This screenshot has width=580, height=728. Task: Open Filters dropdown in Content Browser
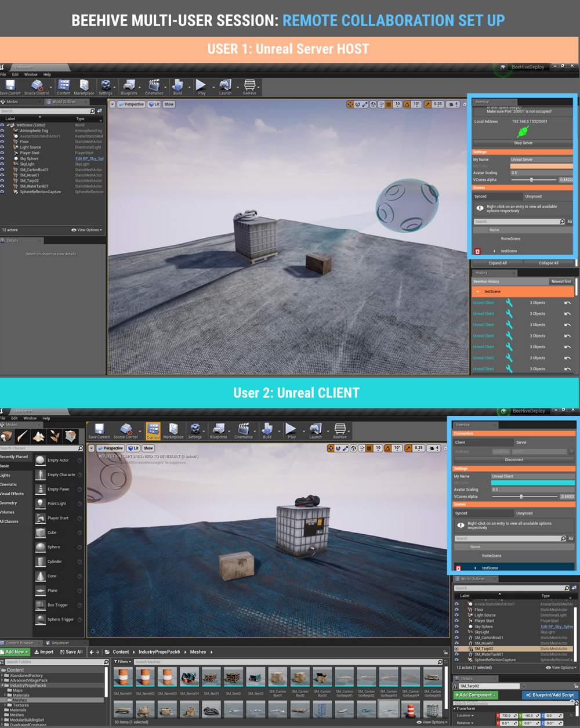122,661
